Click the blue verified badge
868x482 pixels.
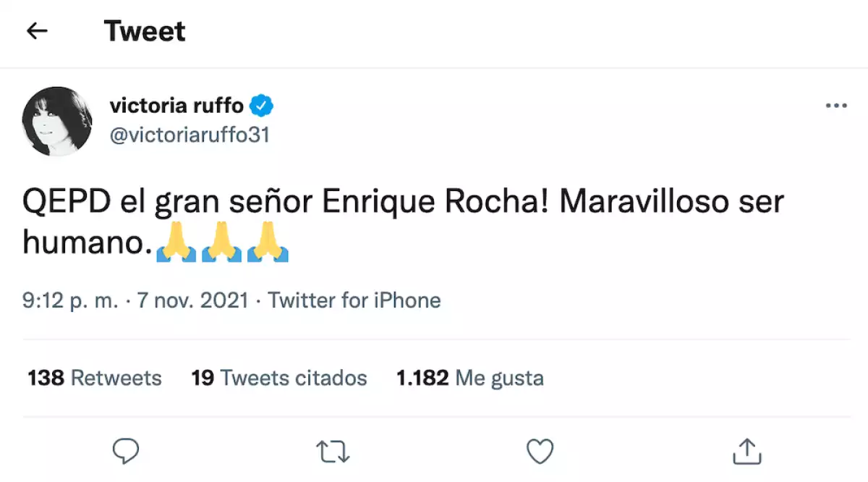coord(262,106)
